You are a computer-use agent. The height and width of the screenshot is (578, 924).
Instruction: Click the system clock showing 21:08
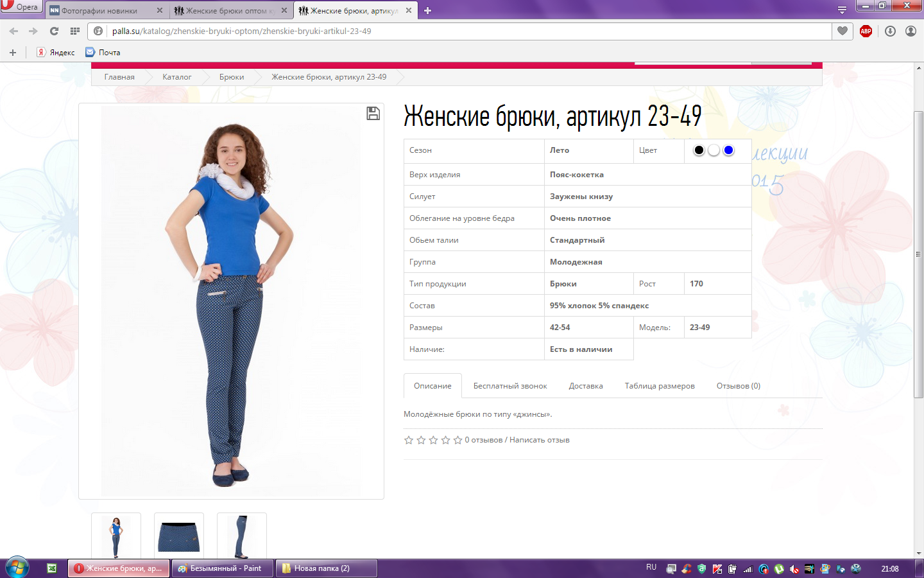tap(890, 569)
